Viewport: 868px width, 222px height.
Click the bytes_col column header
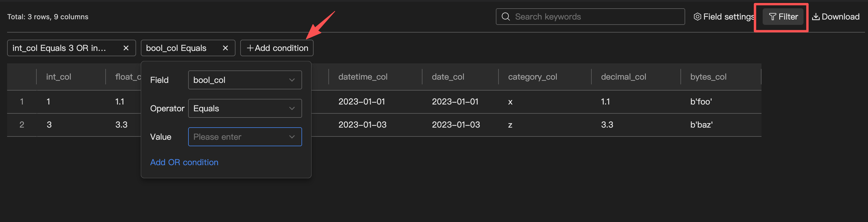(708, 77)
